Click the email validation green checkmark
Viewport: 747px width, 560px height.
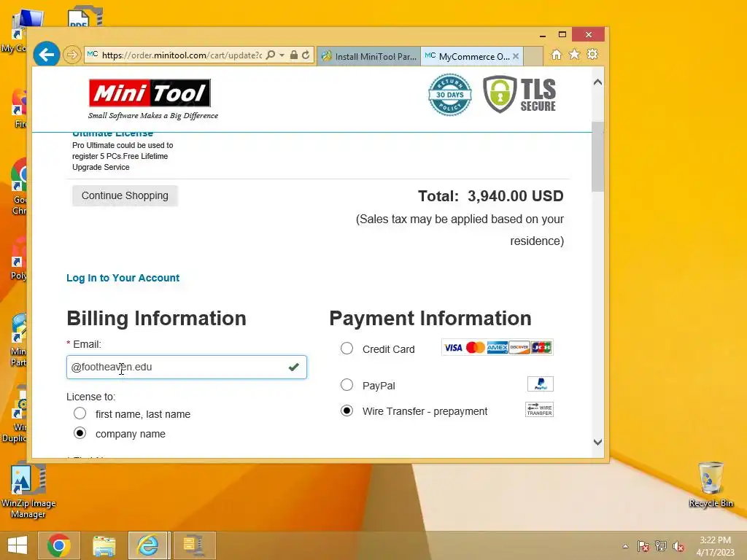coord(293,367)
